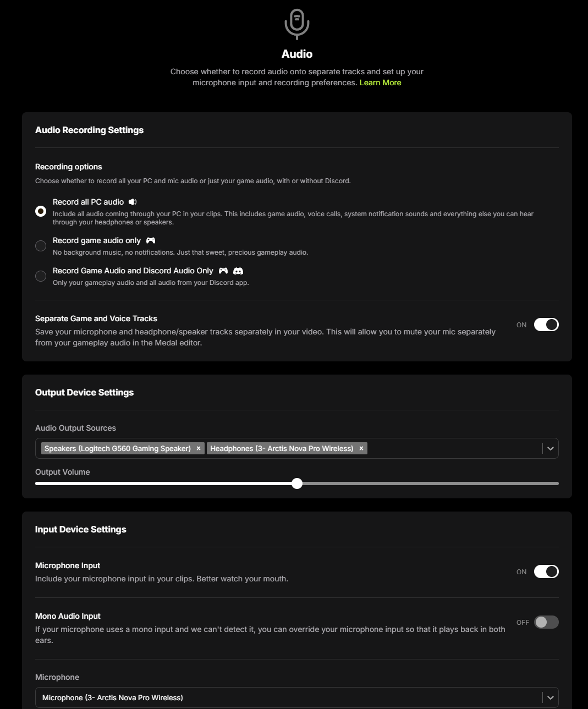The height and width of the screenshot is (709, 588).
Task: Click the Headphones Arctis Nova Pro tag
Action: pyautogui.click(x=282, y=448)
